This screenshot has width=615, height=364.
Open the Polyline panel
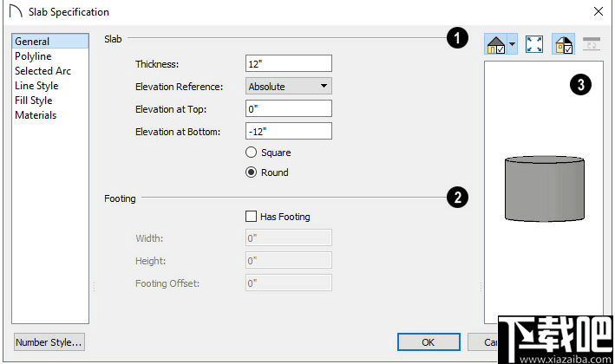pos(33,56)
